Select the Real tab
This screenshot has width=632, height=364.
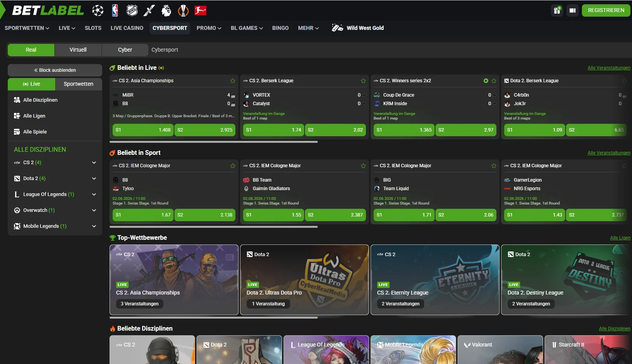tap(31, 50)
